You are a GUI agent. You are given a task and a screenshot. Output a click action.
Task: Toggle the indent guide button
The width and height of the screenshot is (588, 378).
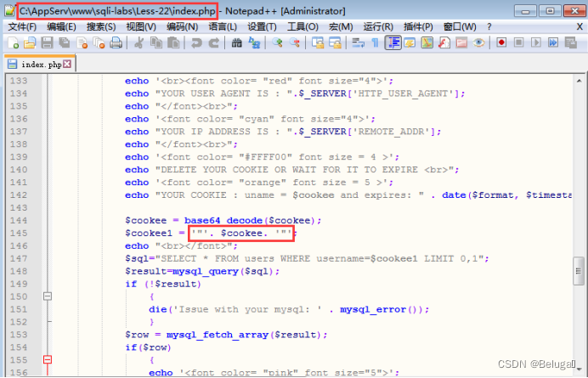click(x=393, y=42)
